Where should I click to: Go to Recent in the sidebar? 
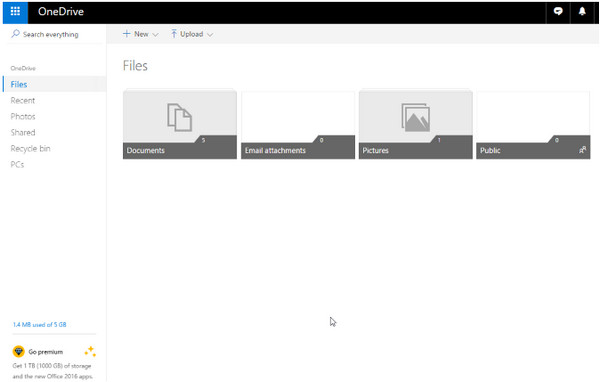[23, 100]
